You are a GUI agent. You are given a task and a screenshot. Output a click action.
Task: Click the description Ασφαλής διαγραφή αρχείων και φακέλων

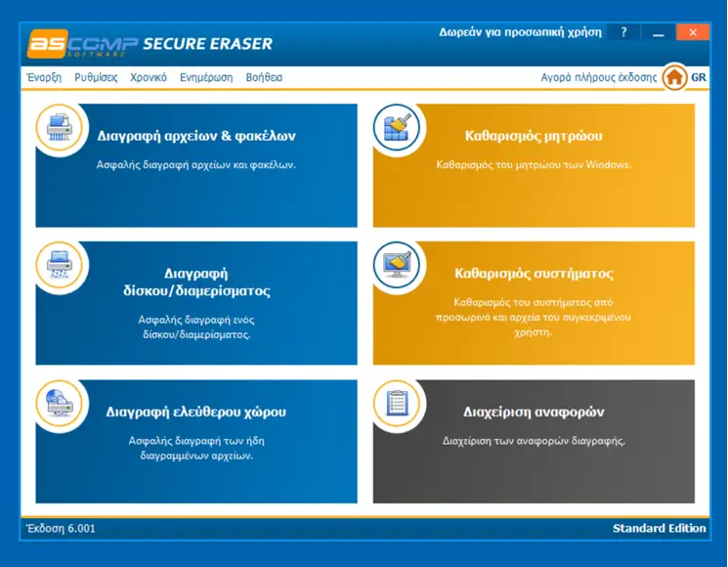196,164
